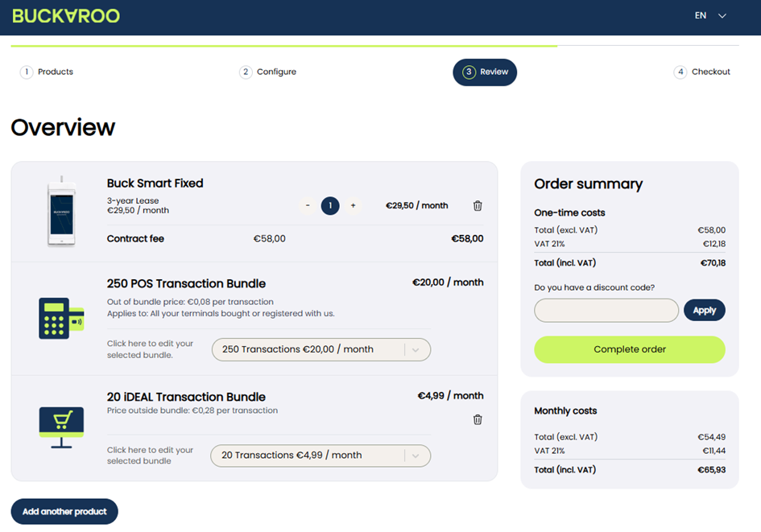Click the Buck Smart Fixed title
Screen dimensions: 761x532
[x=155, y=184]
